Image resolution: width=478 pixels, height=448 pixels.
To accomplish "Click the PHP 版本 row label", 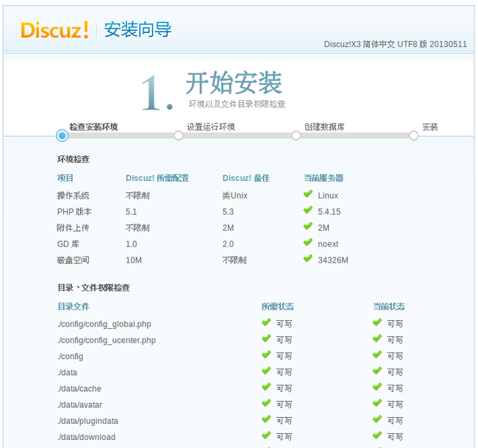I will tap(74, 212).
